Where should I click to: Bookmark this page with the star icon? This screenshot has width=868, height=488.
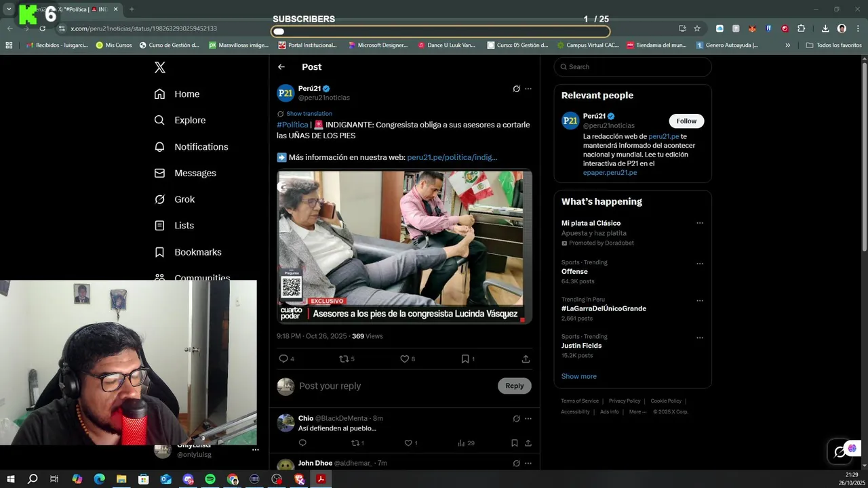click(697, 28)
